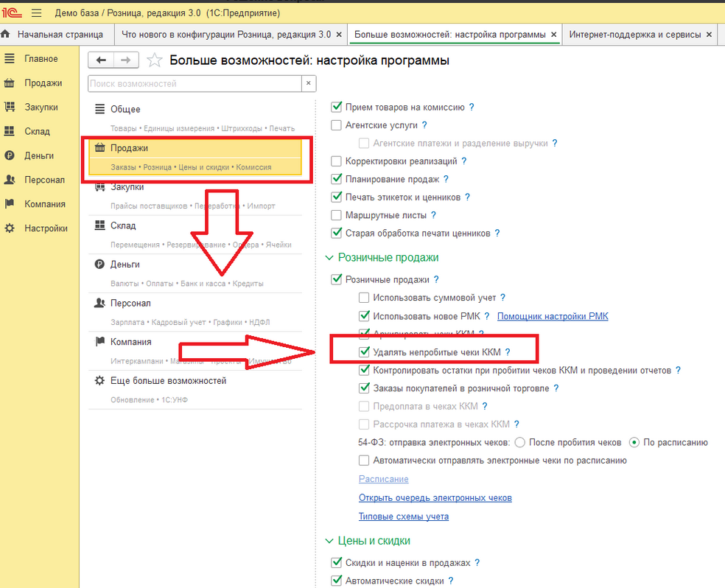Close Больше возможностей: настройка программы tab

(x=553, y=35)
